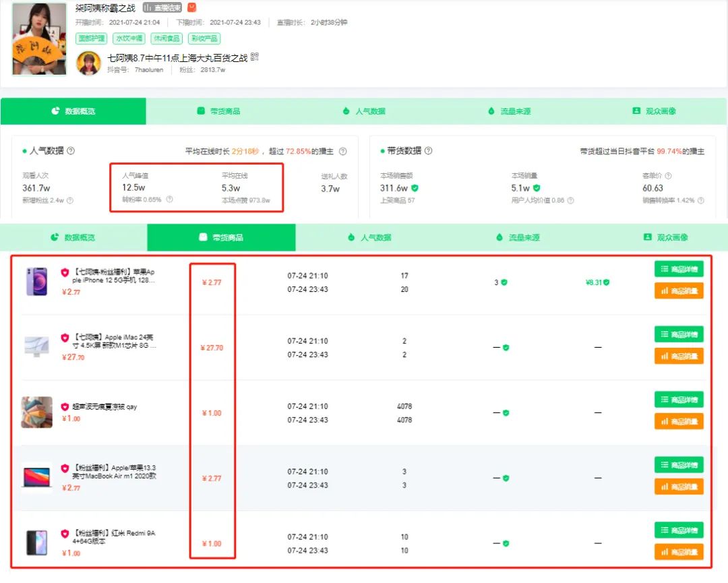This screenshot has width=728, height=583.
Task: Click streamer name 七阿姨8.7中午11点上海大丸百货之战
Action: click(177, 58)
